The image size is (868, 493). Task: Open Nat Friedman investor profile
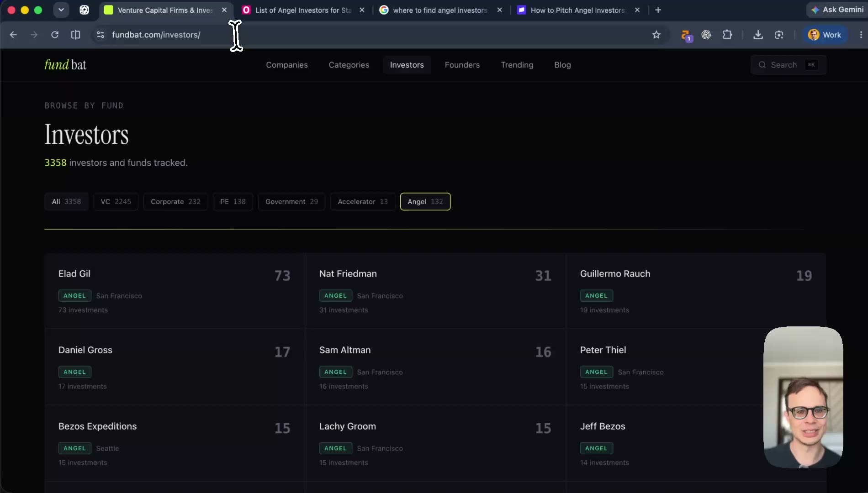435,291
